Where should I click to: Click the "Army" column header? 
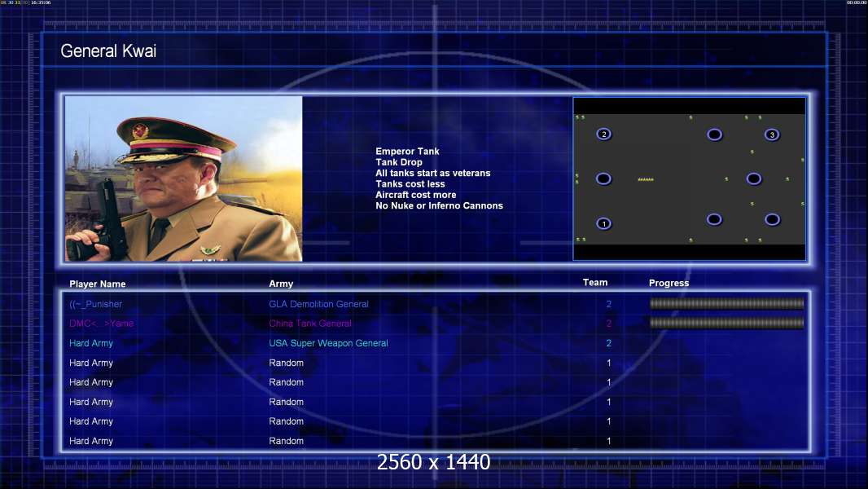pos(281,284)
